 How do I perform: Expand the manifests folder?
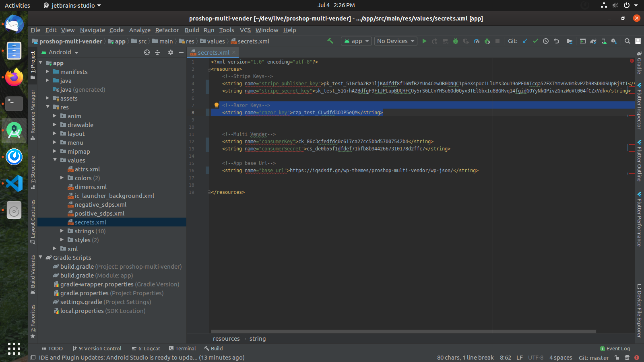tap(47, 72)
